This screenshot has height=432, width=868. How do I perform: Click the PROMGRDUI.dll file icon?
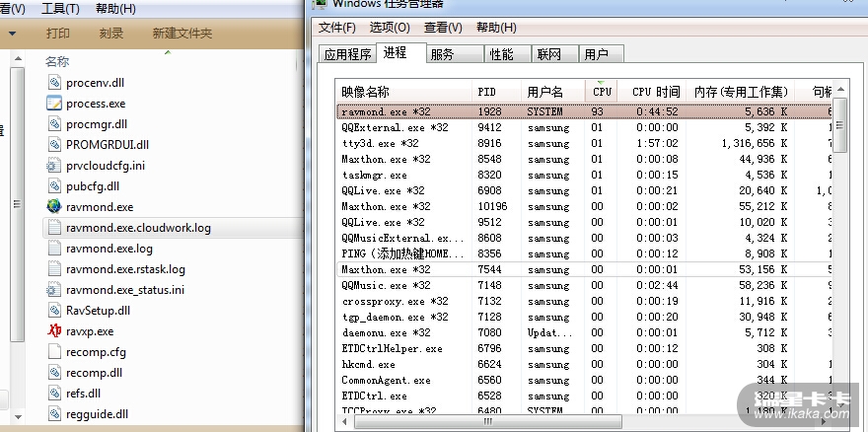tap(54, 145)
